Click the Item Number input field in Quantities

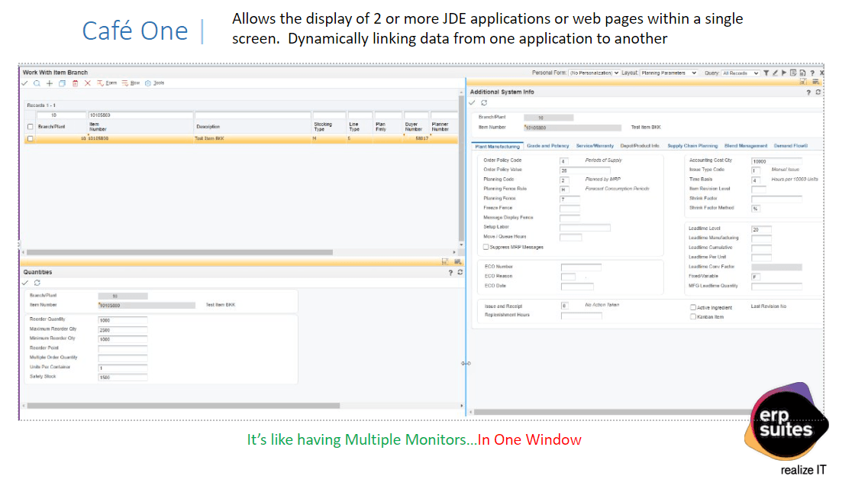pos(147,305)
